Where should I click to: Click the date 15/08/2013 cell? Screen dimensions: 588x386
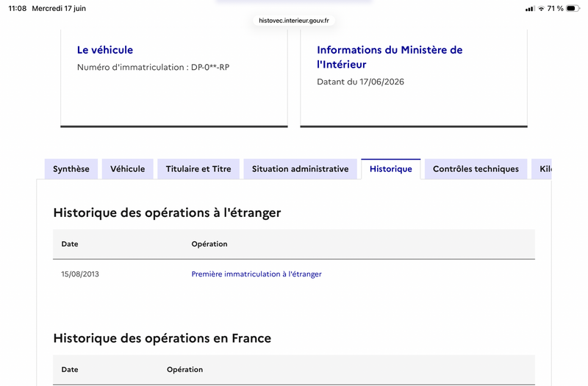point(80,274)
